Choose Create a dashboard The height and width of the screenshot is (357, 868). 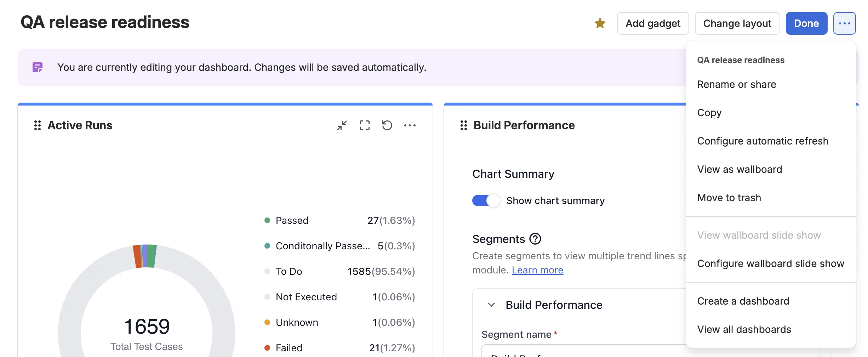click(771, 301)
